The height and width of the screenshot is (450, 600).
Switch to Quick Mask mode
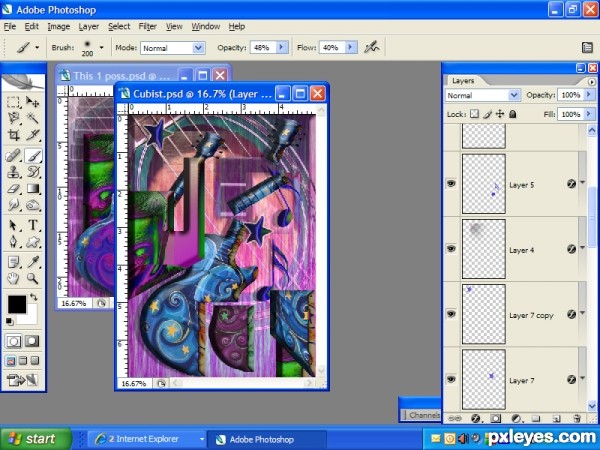tap(32, 341)
